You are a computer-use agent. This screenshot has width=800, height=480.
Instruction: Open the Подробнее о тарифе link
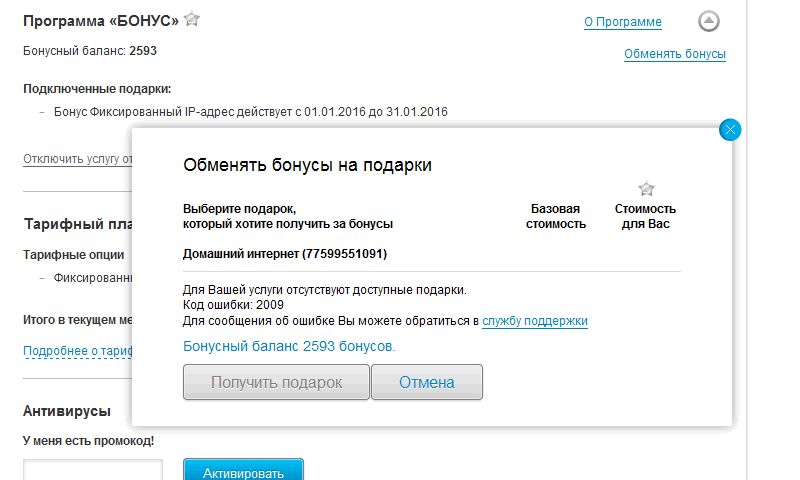pyautogui.click(x=77, y=350)
